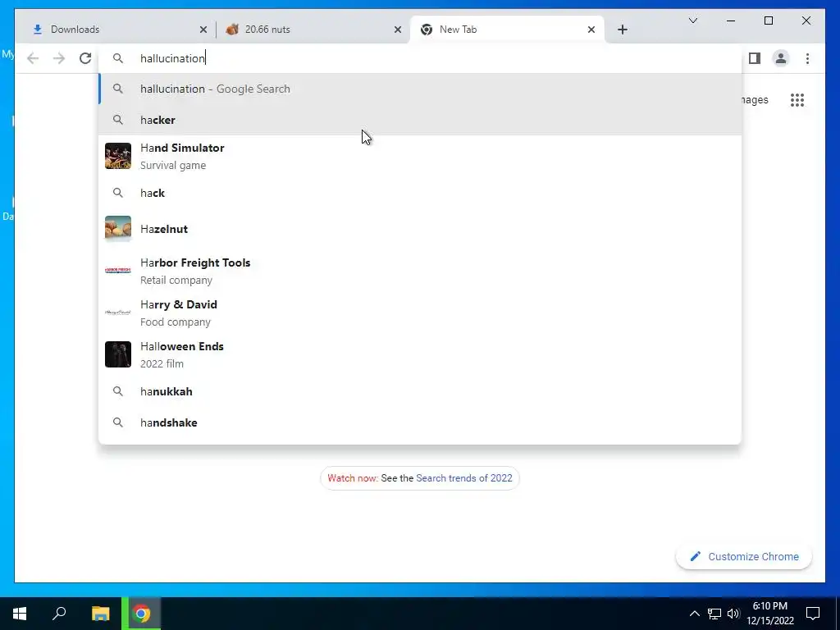840x630 pixels.
Task: Click the Hand Simulator thumbnail image
Action: 118,156
